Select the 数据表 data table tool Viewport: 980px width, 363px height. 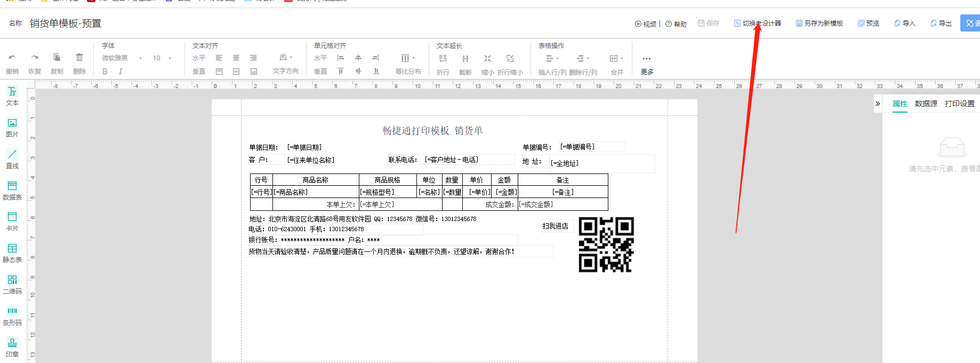[x=12, y=191]
